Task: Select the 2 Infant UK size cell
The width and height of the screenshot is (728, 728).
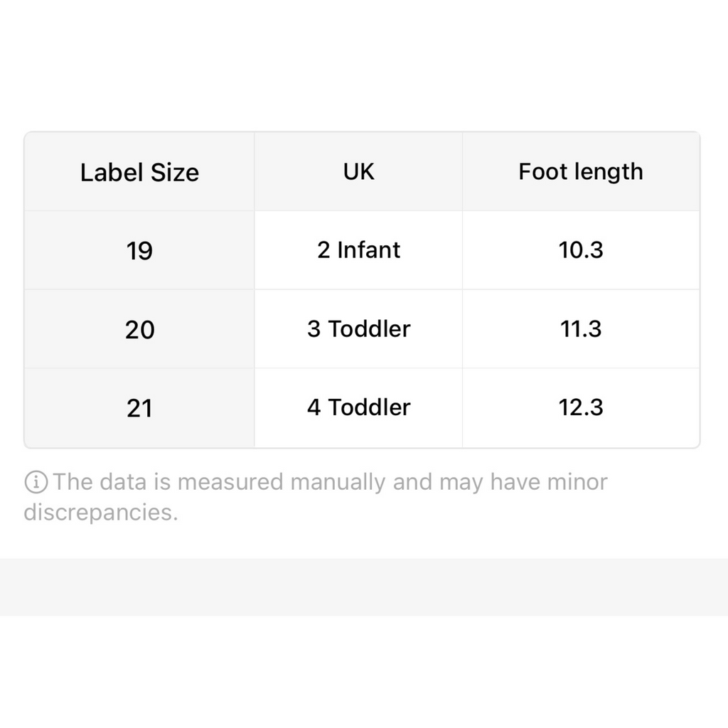Action: point(358,250)
